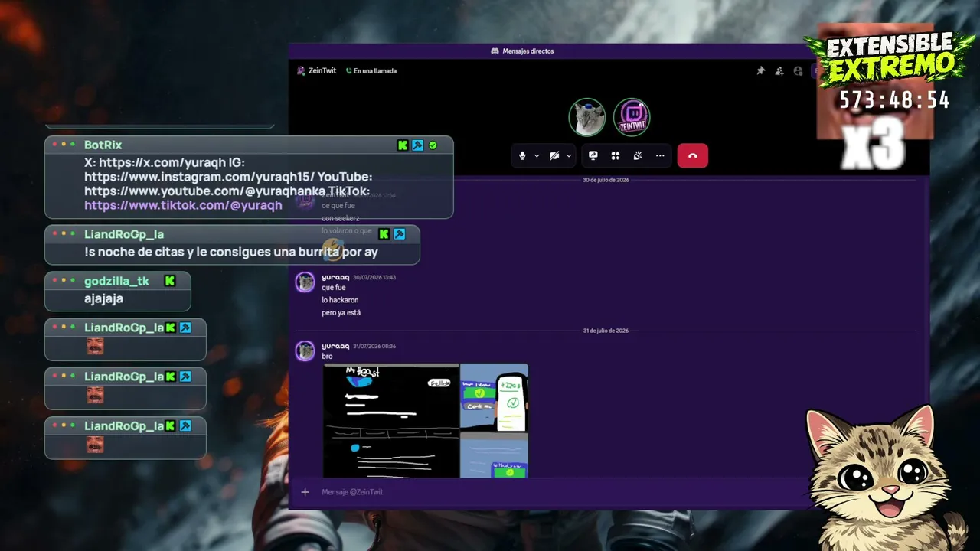This screenshot has height=551, width=980.
Task: Open pinned messages in the Discord header
Action: 760,70
